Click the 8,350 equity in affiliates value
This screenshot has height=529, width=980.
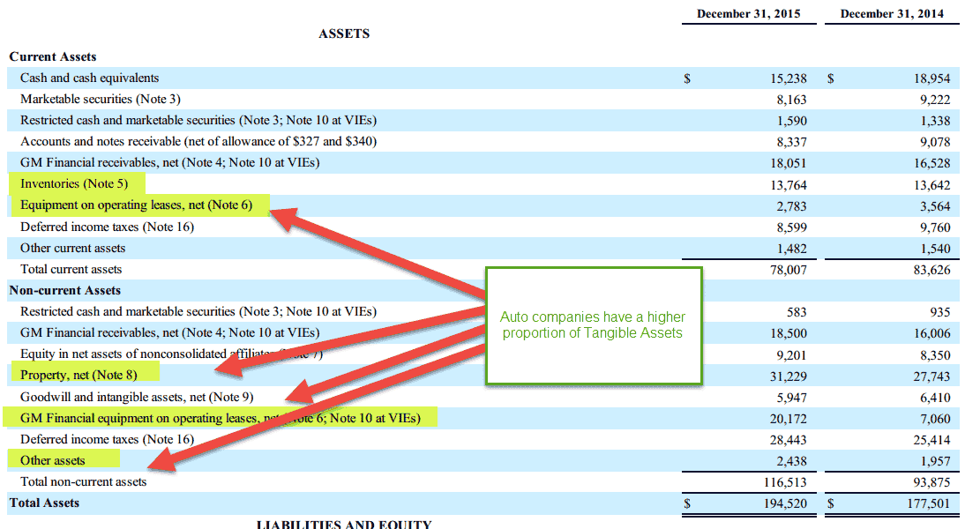(935, 356)
